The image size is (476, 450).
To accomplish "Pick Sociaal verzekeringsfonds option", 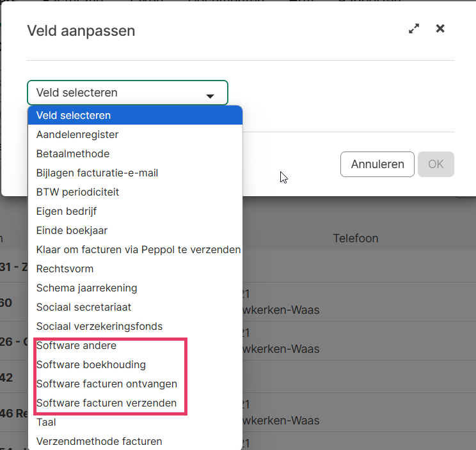I will [99, 327].
